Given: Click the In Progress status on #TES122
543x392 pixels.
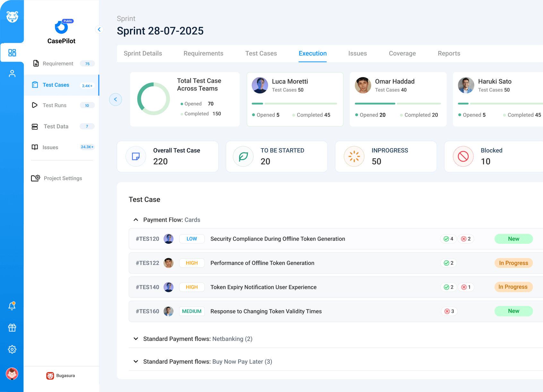Looking at the screenshot, I should (x=513, y=263).
